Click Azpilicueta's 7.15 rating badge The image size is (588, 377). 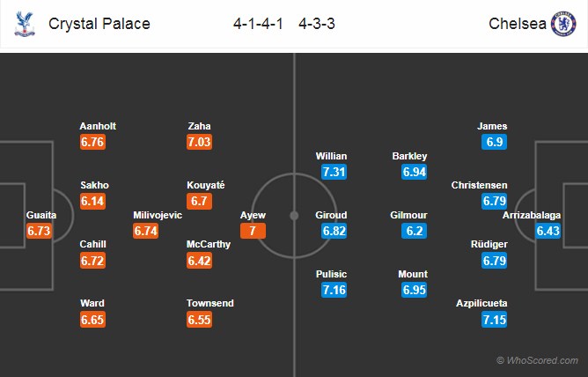pyautogui.click(x=496, y=319)
